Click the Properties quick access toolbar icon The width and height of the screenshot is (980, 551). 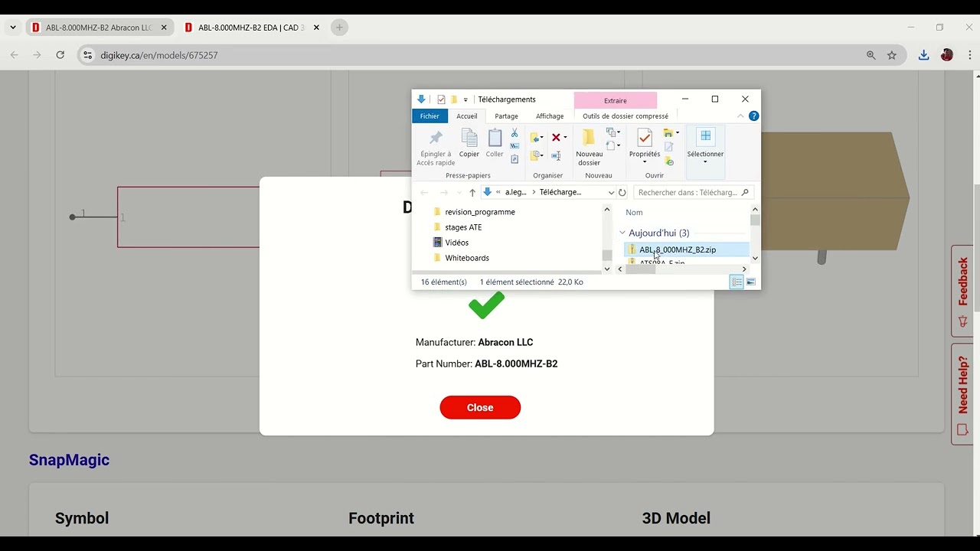(x=441, y=99)
